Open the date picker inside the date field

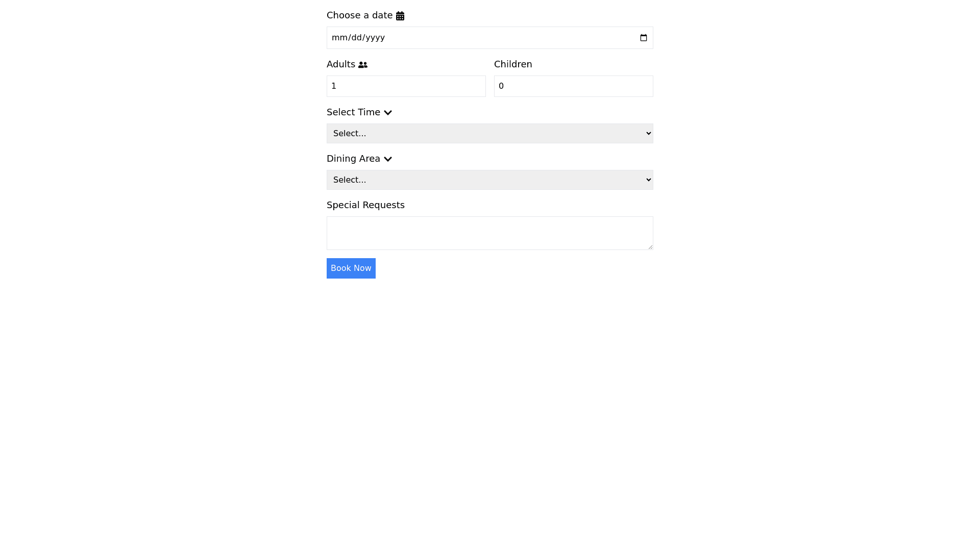point(643,38)
